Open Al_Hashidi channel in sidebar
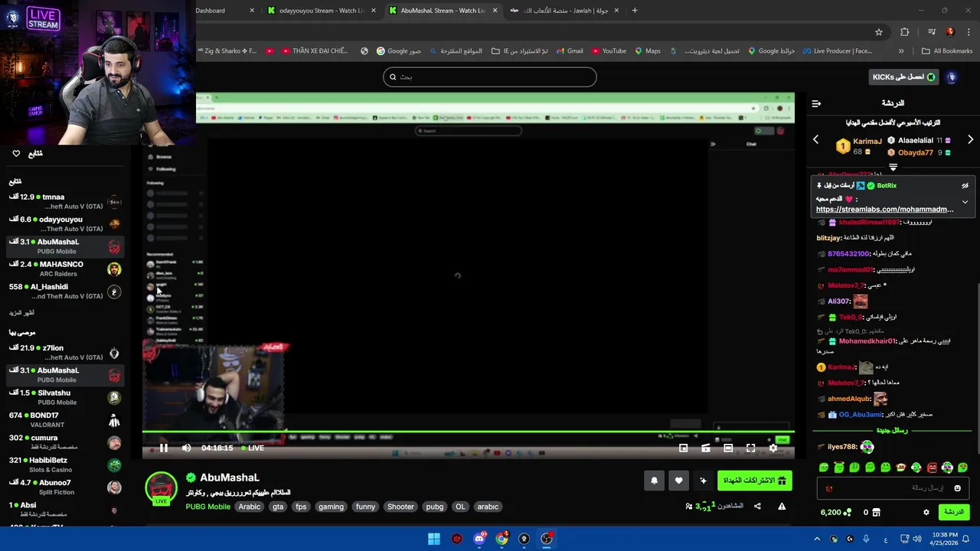The image size is (980, 551). pos(65,292)
